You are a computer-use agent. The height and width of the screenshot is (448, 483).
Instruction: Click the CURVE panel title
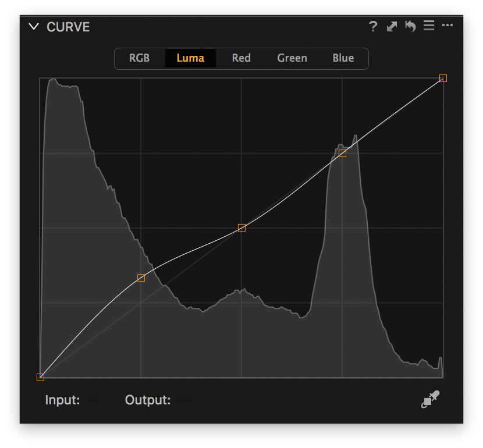click(x=68, y=27)
